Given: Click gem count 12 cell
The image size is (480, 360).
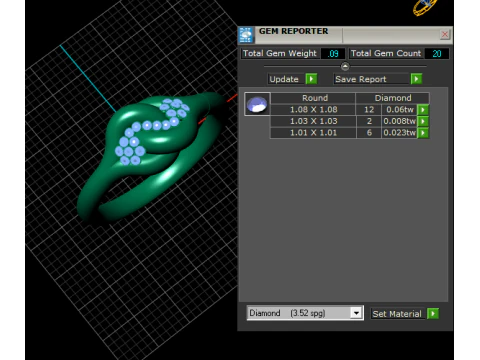Looking at the screenshot, I should (x=369, y=110).
